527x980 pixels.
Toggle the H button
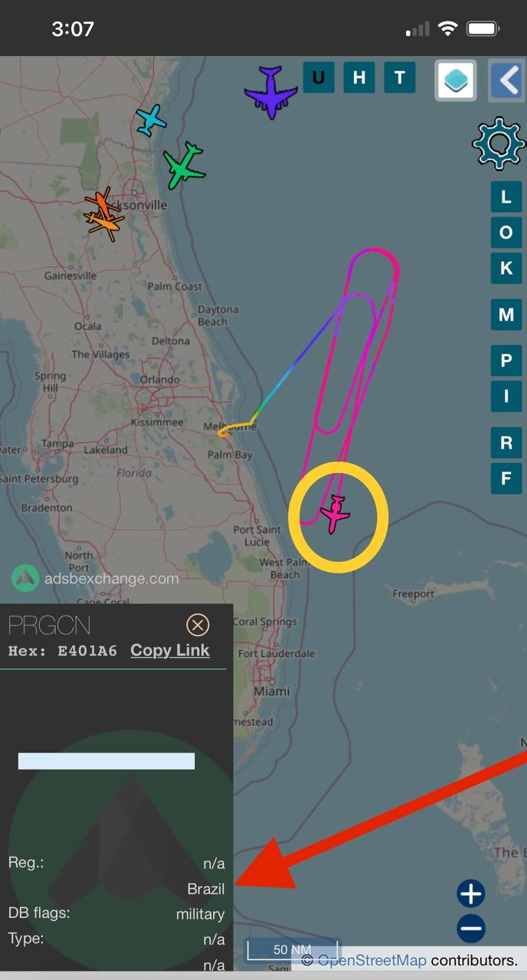(x=359, y=77)
